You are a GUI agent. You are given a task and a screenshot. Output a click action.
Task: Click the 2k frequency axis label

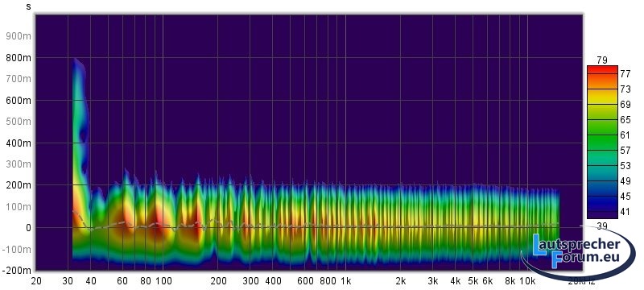[400, 281]
